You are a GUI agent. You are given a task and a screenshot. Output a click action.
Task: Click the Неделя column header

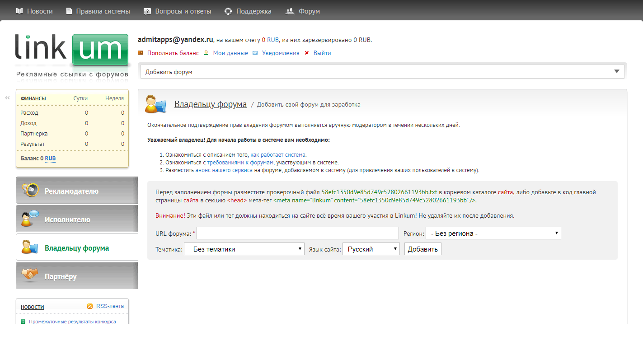tap(115, 98)
